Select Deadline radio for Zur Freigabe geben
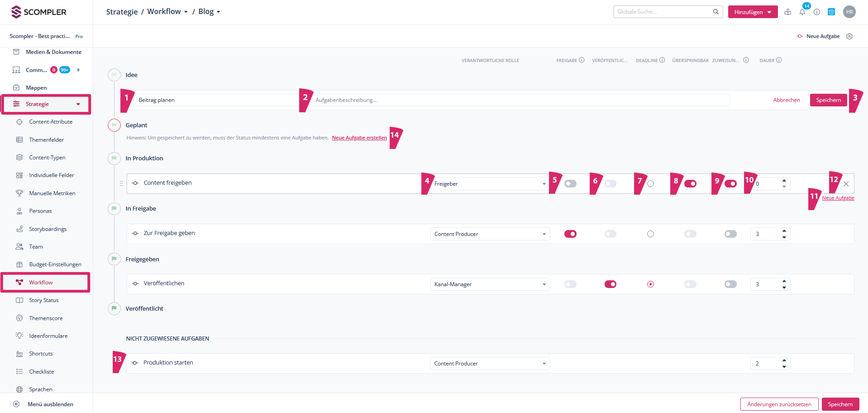868x413 pixels. click(x=650, y=234)
